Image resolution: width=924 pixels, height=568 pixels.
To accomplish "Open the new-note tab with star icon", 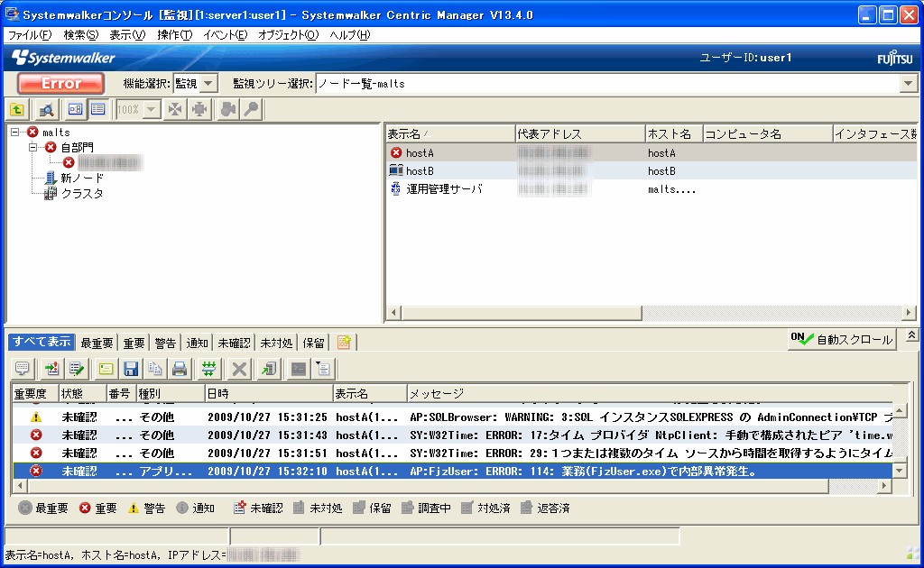I will click(x=344, y=343).
